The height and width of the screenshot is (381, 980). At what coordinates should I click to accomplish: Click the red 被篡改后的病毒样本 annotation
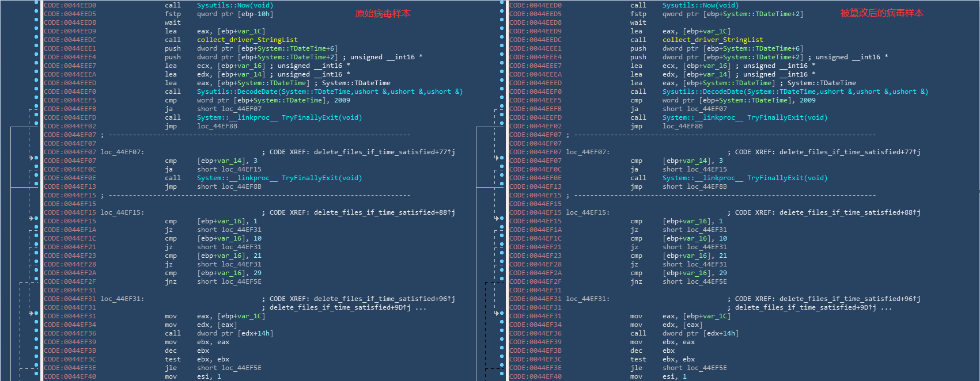(881, 13)
